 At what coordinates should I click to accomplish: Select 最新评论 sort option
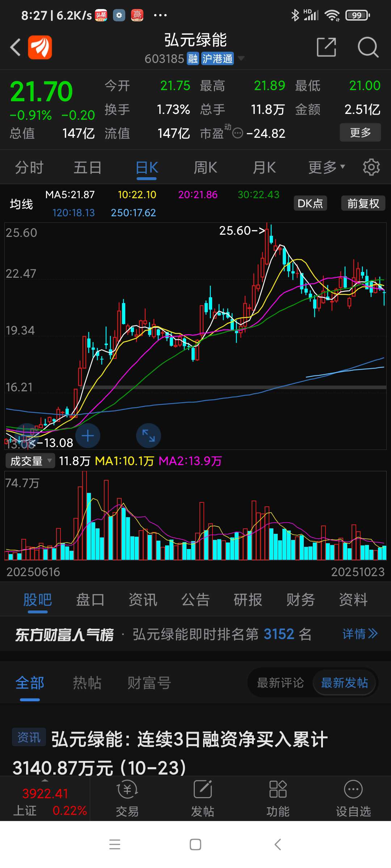click(x=280, y=683)
